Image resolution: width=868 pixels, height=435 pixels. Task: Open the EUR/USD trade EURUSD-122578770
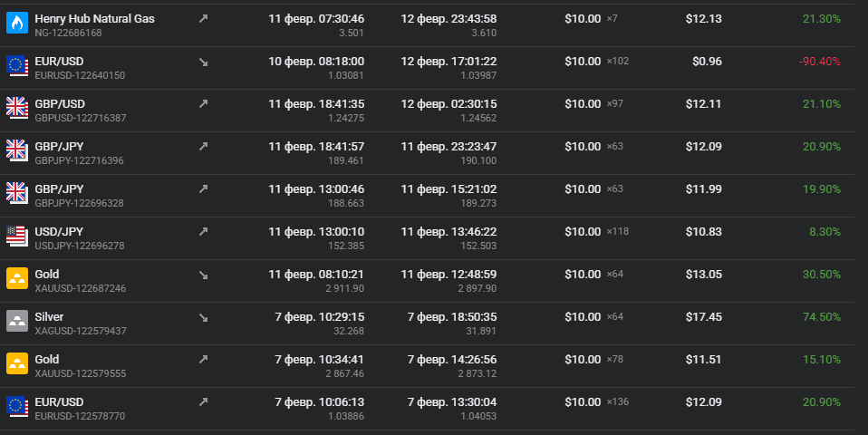427,409
